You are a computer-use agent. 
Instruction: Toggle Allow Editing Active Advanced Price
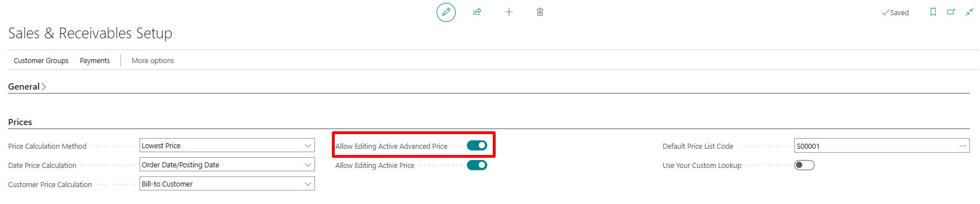tap(477, 145)
